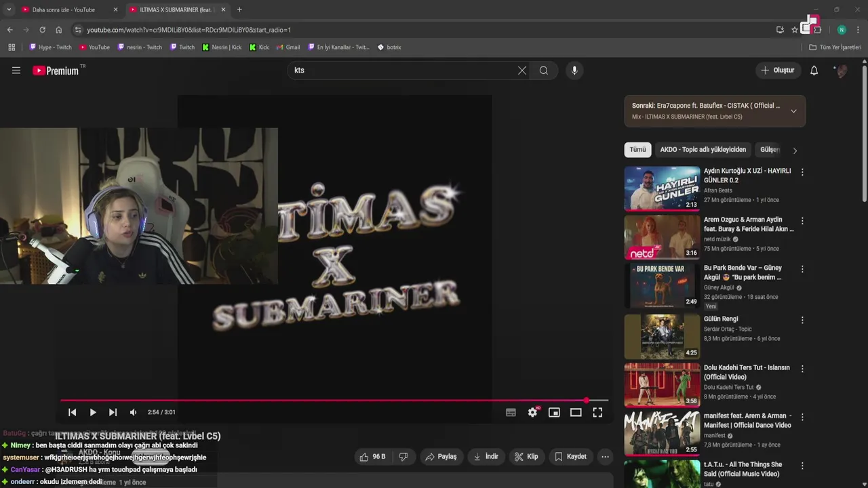Open the nesrin - Twitch bookmark
Screen dimensions: 868x488
pos(140,47)
